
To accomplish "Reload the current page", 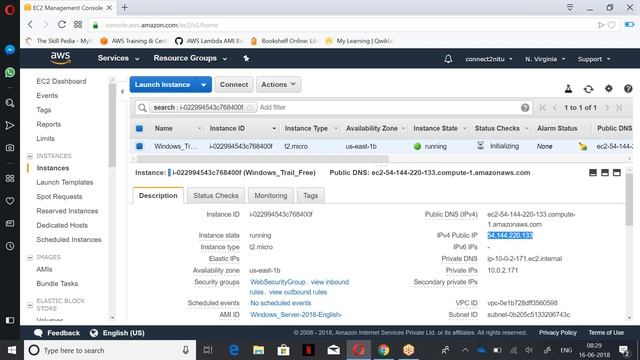I will point(62,24).
